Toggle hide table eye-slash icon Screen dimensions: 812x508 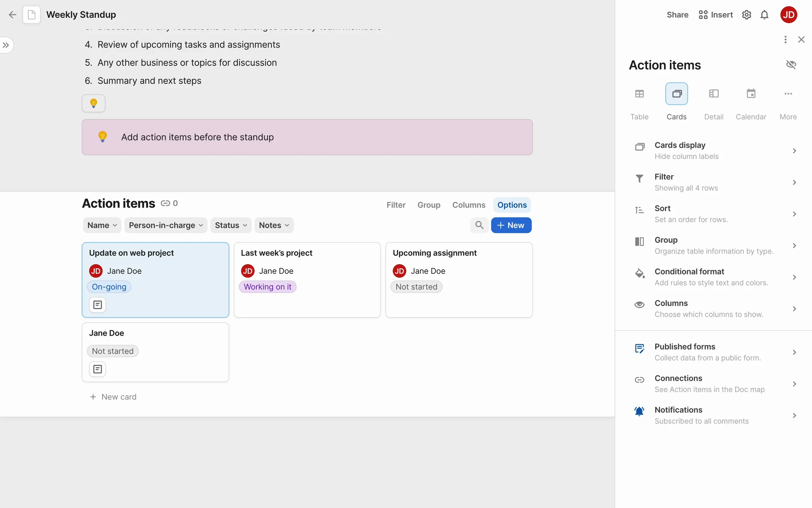pyautogui.click(x=791, y=65)
